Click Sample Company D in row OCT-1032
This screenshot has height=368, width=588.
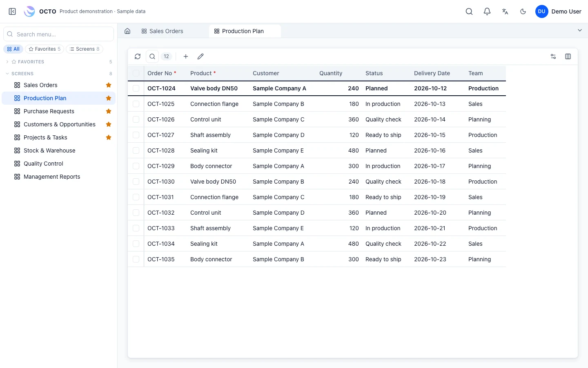click(278, 213)
